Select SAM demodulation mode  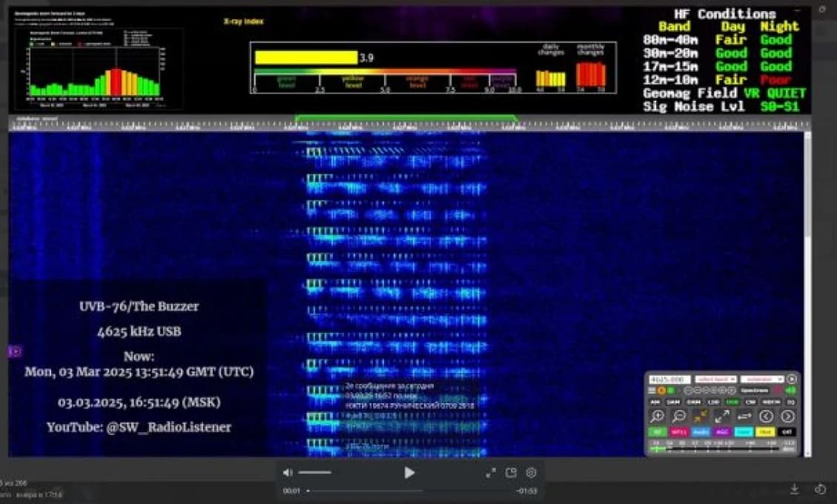(x=672, y=402)
